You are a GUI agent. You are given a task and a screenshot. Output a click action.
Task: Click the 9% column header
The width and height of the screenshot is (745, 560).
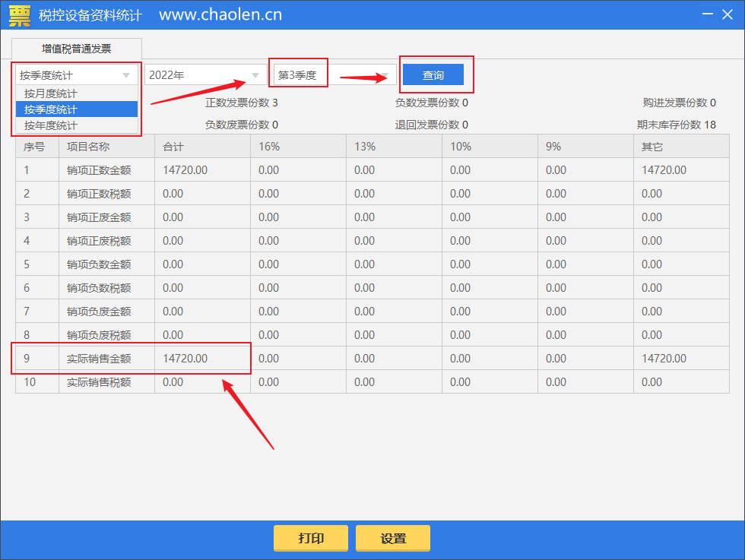pyautogui.click(x=586, y=147)
